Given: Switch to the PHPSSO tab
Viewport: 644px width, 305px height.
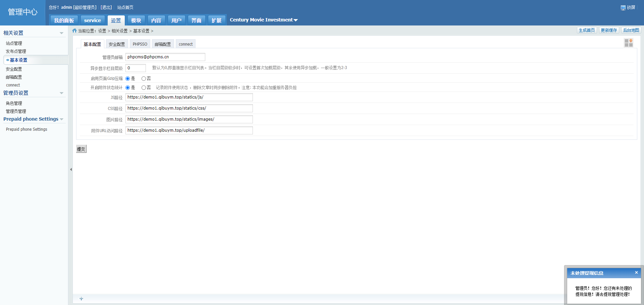Looking at the screenshot, I should pyautogui.click(x=140, y=44).
